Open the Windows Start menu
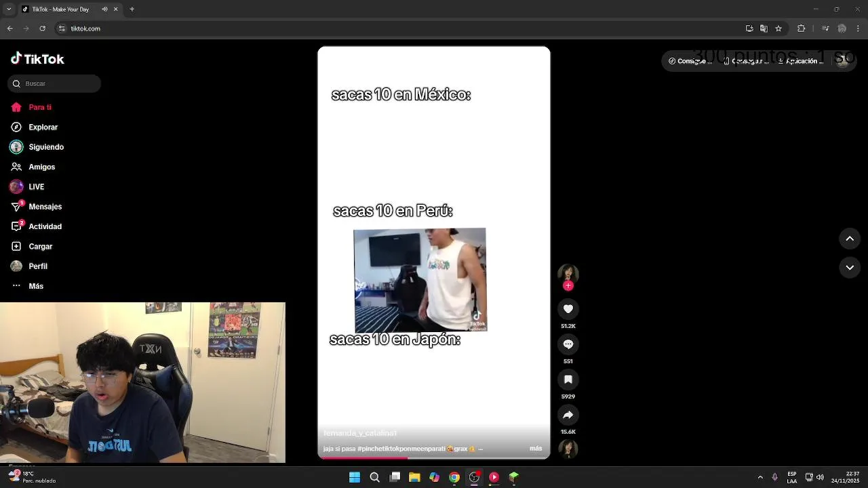 point(355,477)
